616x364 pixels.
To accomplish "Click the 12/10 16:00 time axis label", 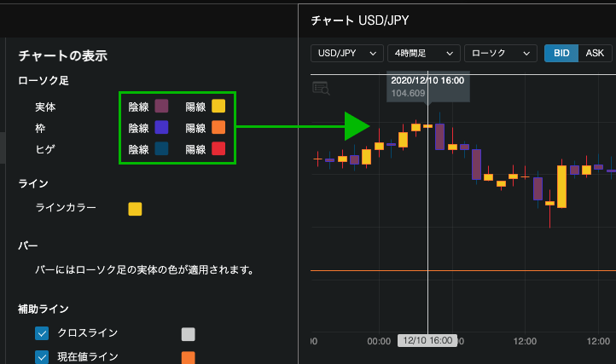I will click(x=427, y=340).
